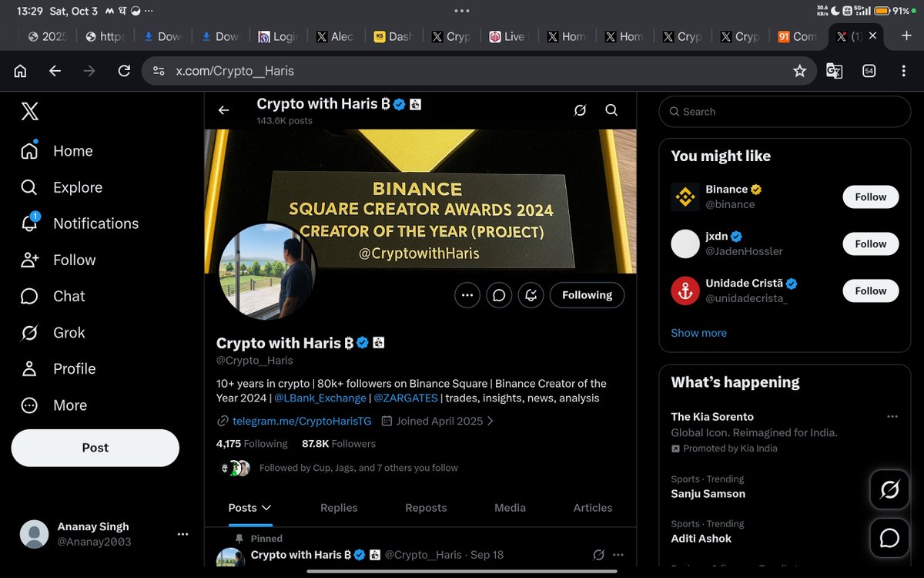Follow Unidade Cristã account
The width and height of the screenshot is (924, 578).
pyautogui.click(x=871, y=291)
